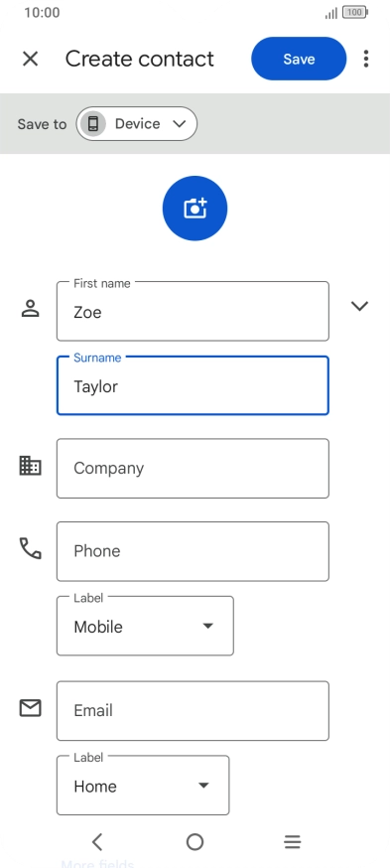Tap the phone handset icon
Viewport: 390px width, 868px height.
pyautogui.click(x=31, y=548)
